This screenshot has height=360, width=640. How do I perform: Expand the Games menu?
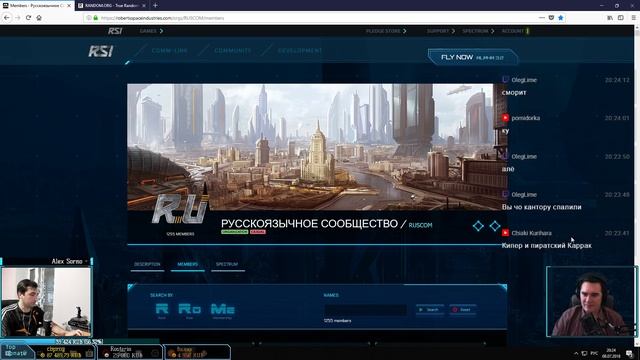151,31
